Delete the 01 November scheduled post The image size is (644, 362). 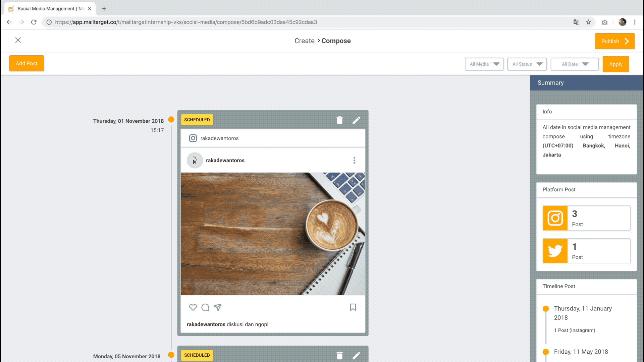tap(339, 120)
